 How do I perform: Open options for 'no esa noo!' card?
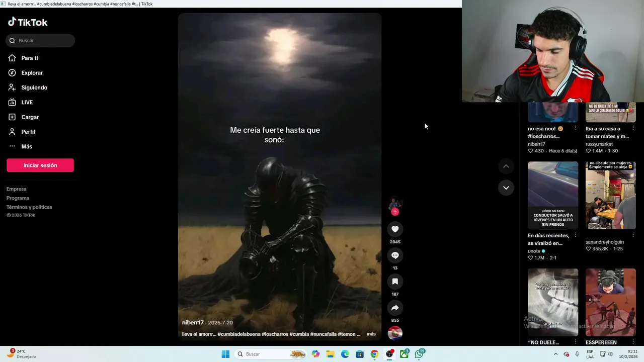point(576,129)
